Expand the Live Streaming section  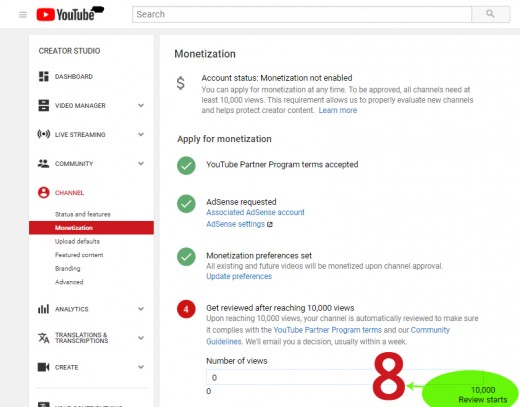141,134
